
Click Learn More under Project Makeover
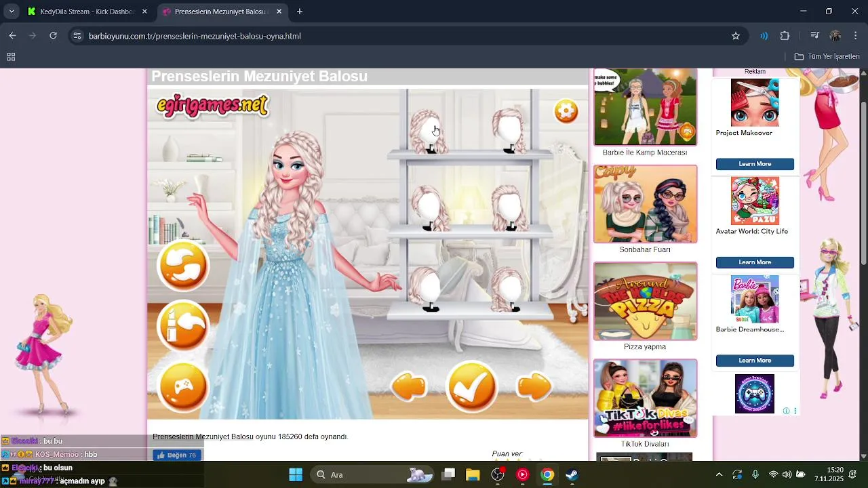pyautogui.click(x=755, y=164)
